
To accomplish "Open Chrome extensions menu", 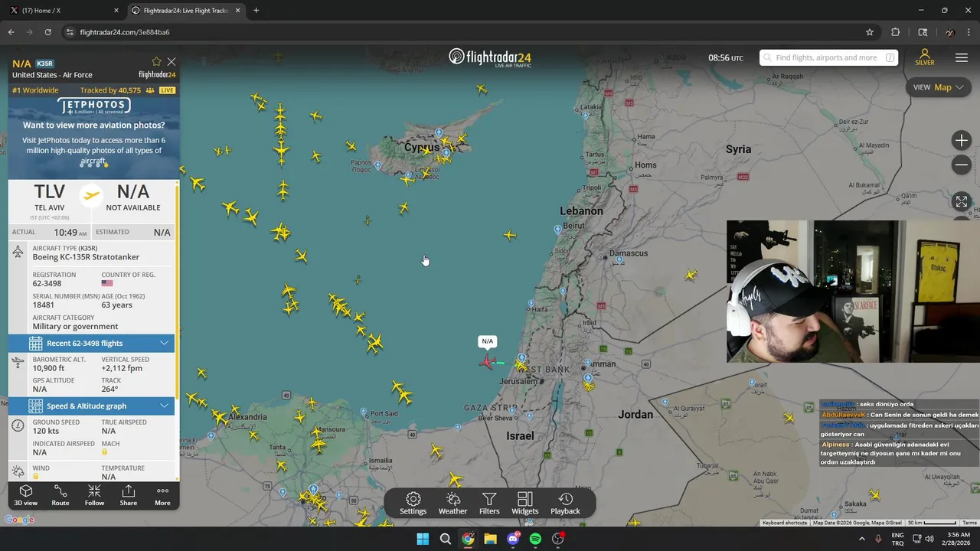I will tap(896, 32).
